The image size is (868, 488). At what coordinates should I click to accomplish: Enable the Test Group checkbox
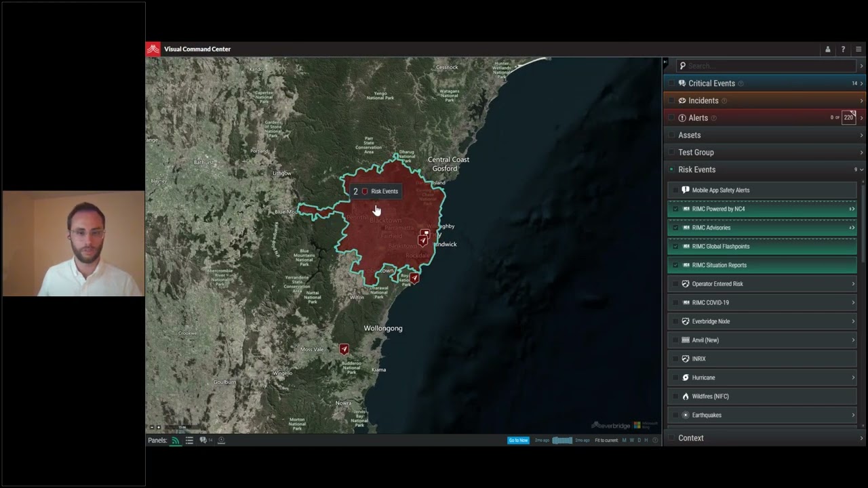point(671,152)
